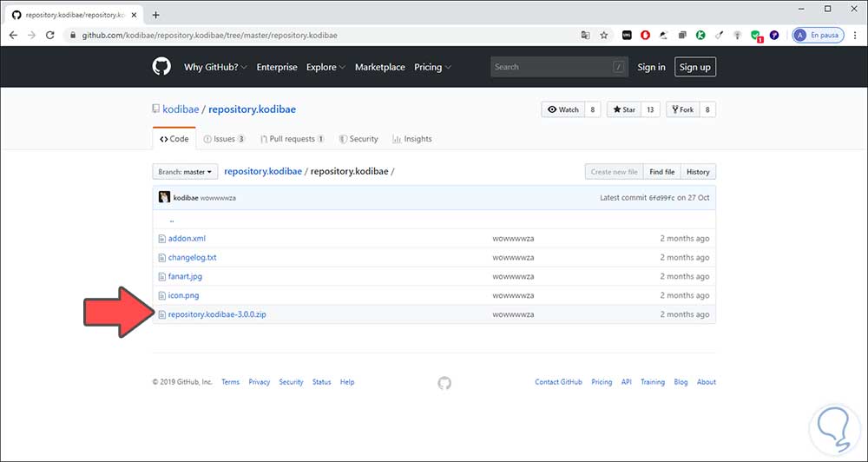The image size is (868, 462).
Task: Expand the Explore menu in header
Action: tap(325, 67)
